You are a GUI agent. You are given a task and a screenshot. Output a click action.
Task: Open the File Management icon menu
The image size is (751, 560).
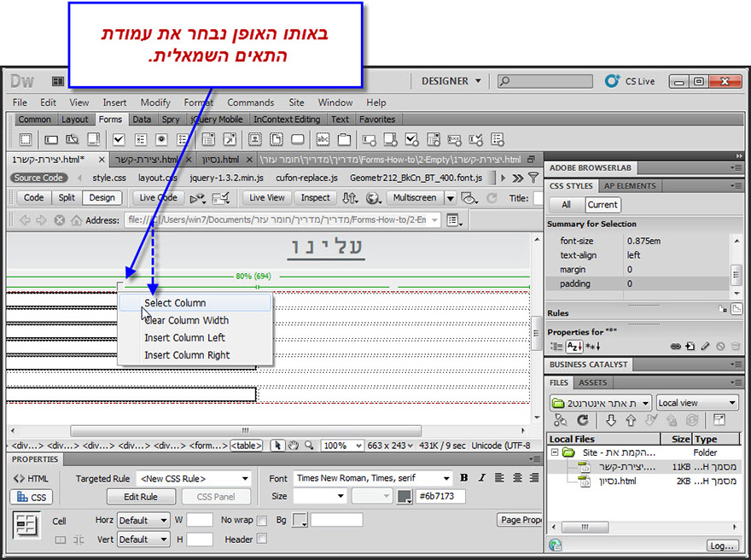tap(350, 198)
